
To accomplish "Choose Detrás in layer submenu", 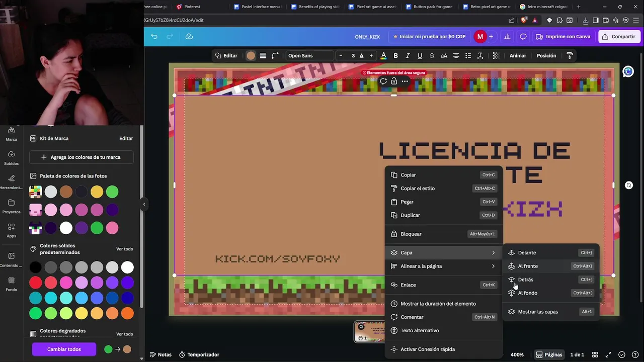I will [551, 280].
